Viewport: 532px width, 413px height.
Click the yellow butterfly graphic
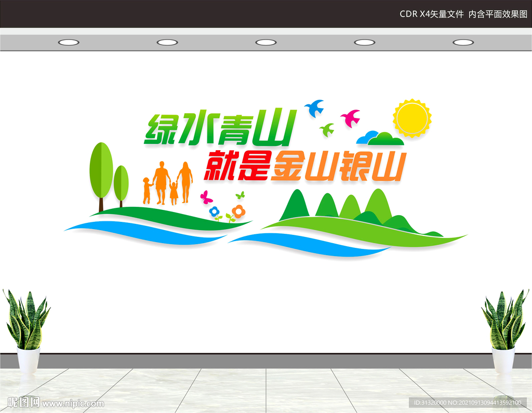239,196
